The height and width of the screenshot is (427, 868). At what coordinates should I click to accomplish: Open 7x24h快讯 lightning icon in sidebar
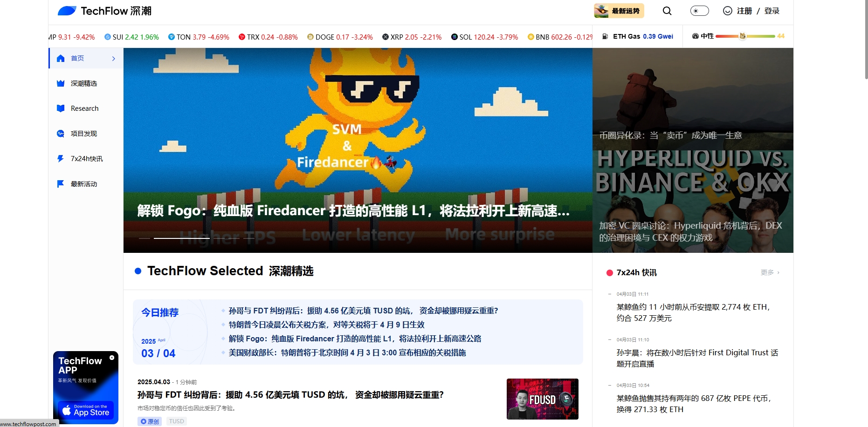[61, 159]
